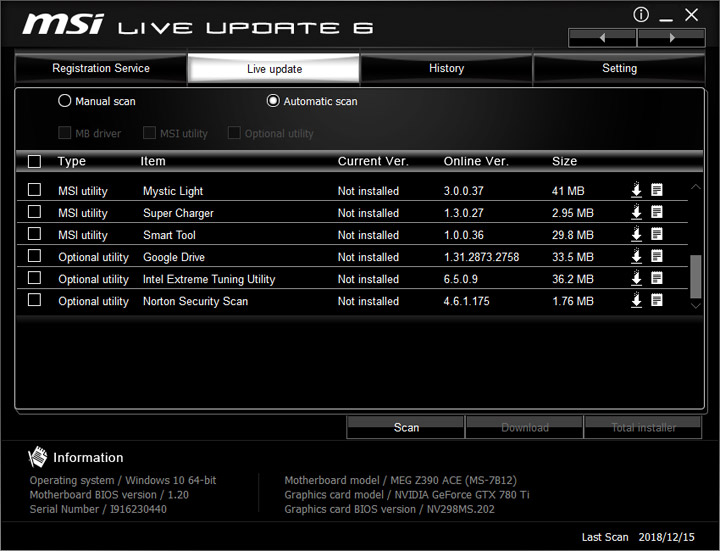Image resolution: width=720 pixels, height=551 pixels.
Task: Open info document for Intel Extreme Tuning Utility
Action: pos(657,278)
